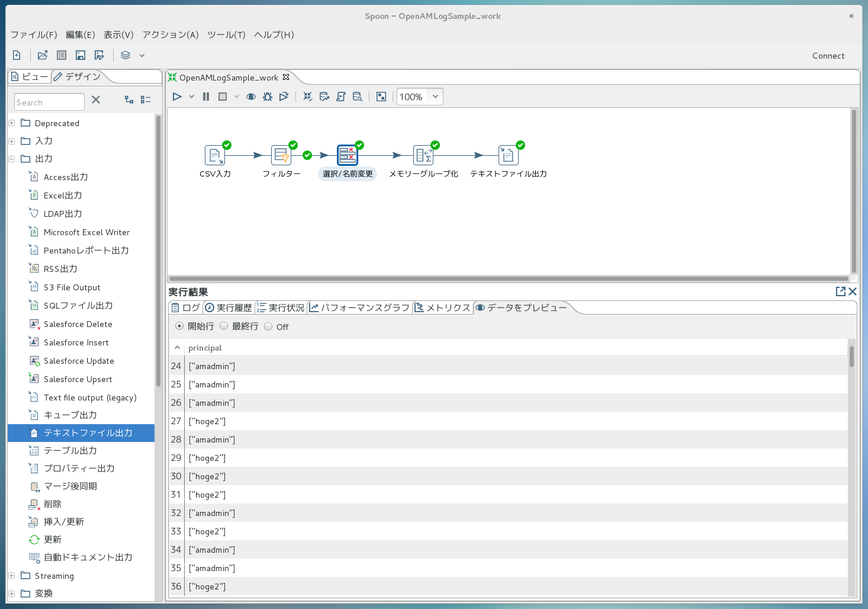Select the 選択/名前変更 step on canvas

pos(348,155)
